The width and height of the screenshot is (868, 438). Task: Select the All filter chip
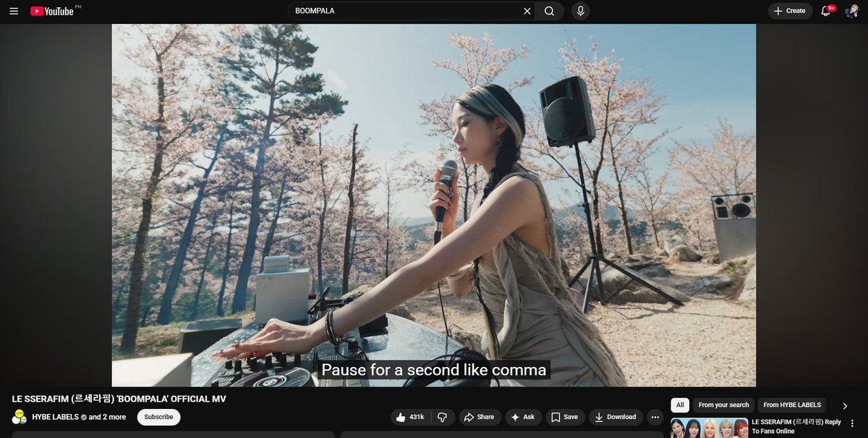coord(680,405)
